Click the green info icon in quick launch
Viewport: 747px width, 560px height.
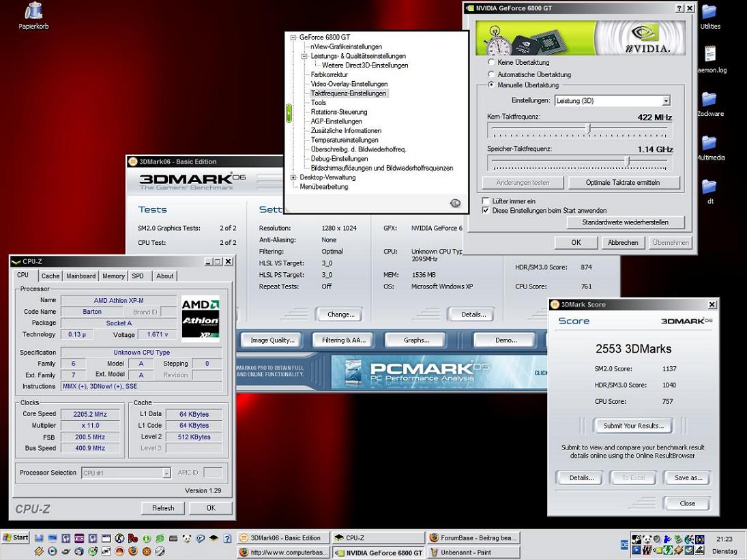146,539
